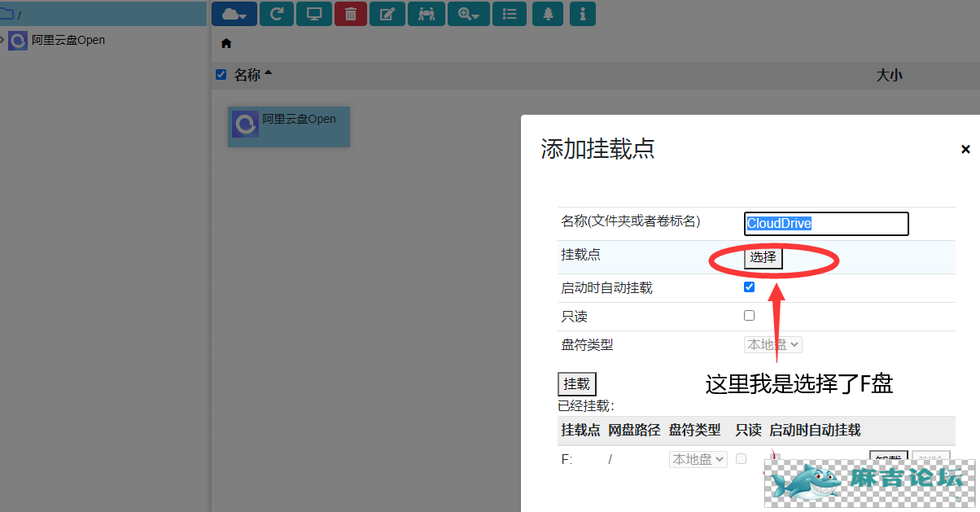Open the 盘符类型 本地盘 dropdown in form
The width and height of the screenshot is (980, 512).
coord(773,344)
